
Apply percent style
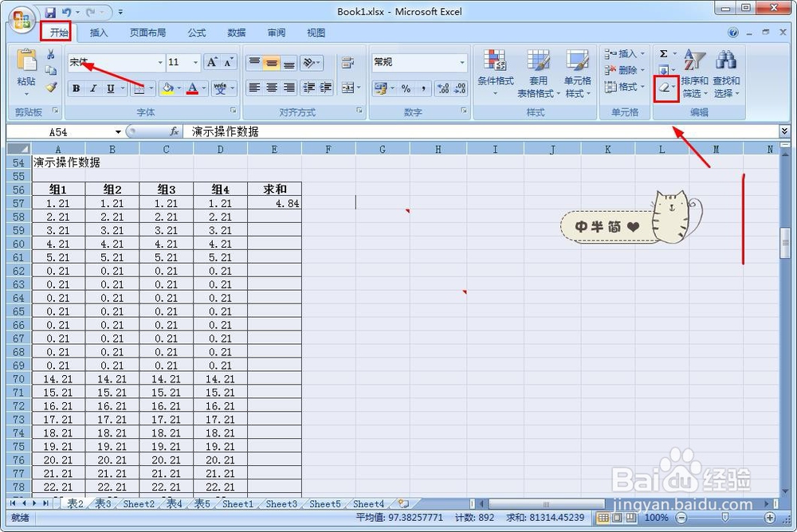click(x=406, y=88)
